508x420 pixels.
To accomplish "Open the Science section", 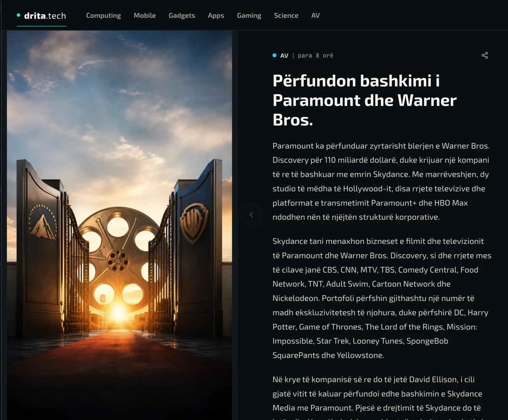I will point(286,16).
